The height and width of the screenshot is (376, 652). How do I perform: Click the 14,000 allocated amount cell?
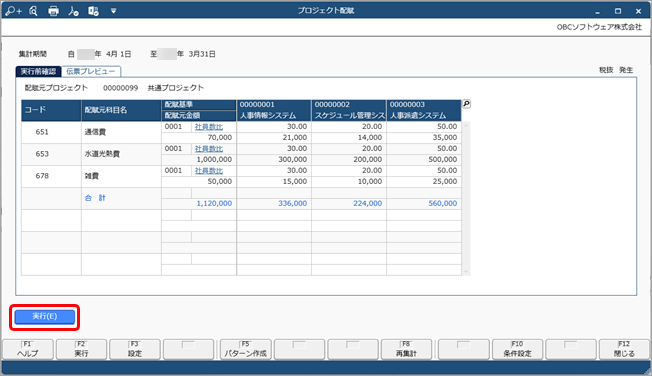(349, 138)
